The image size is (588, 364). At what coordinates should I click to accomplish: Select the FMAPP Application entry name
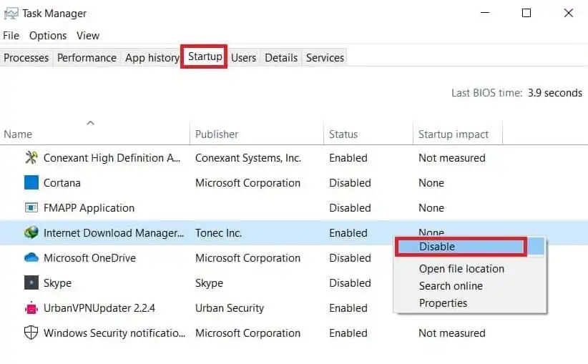tap(89, 208)
